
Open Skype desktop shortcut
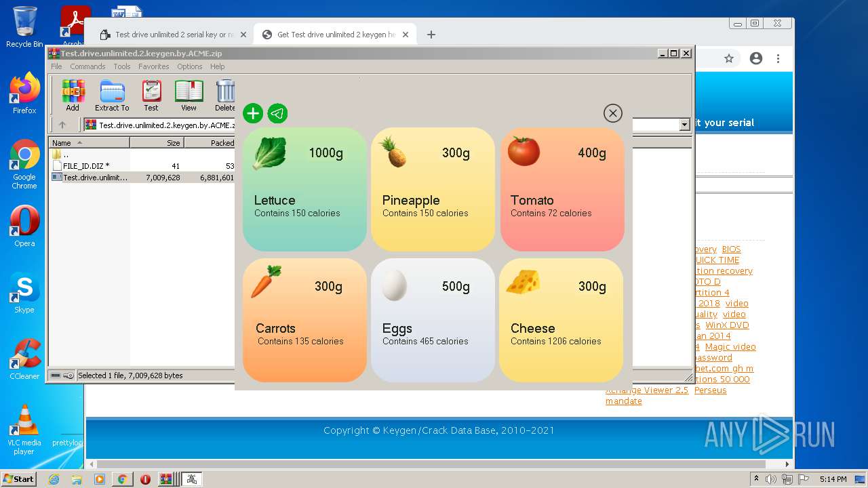(x=24, y=293)
